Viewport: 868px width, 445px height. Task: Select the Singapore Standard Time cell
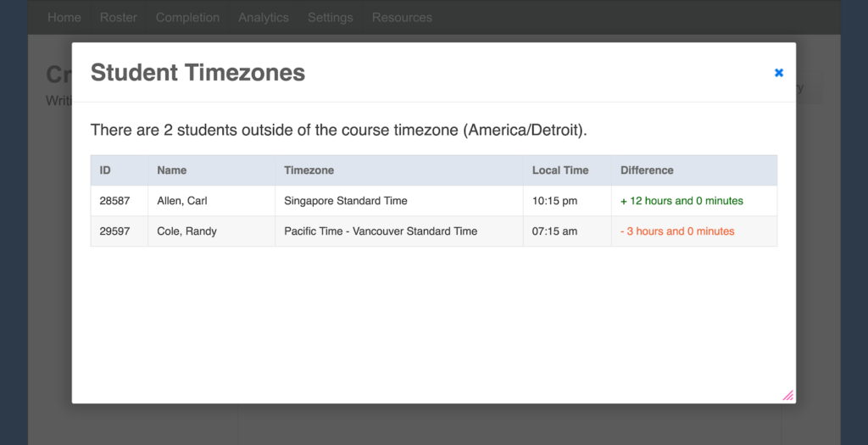coord(346,201)
